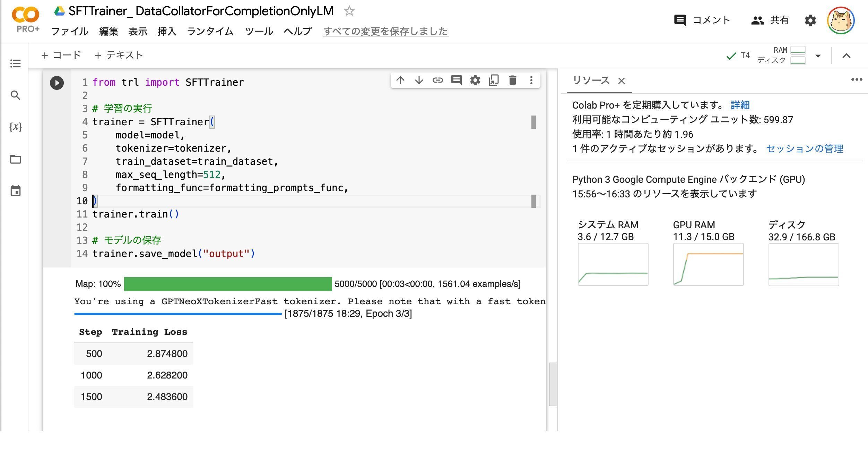Delete the current cell
868x451 pixels.
pyautogui.click(x=512, y=80)
